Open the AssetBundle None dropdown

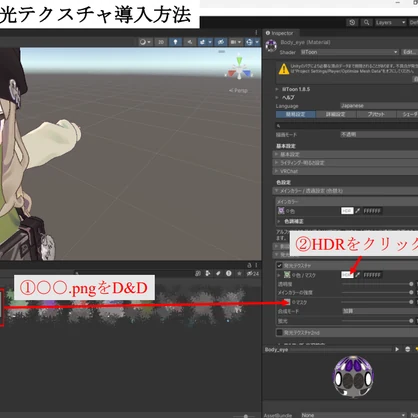(353, 415)
